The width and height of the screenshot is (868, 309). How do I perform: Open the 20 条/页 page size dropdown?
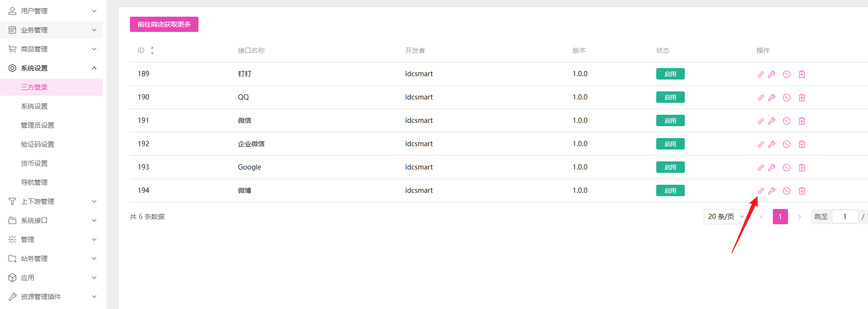726,217
